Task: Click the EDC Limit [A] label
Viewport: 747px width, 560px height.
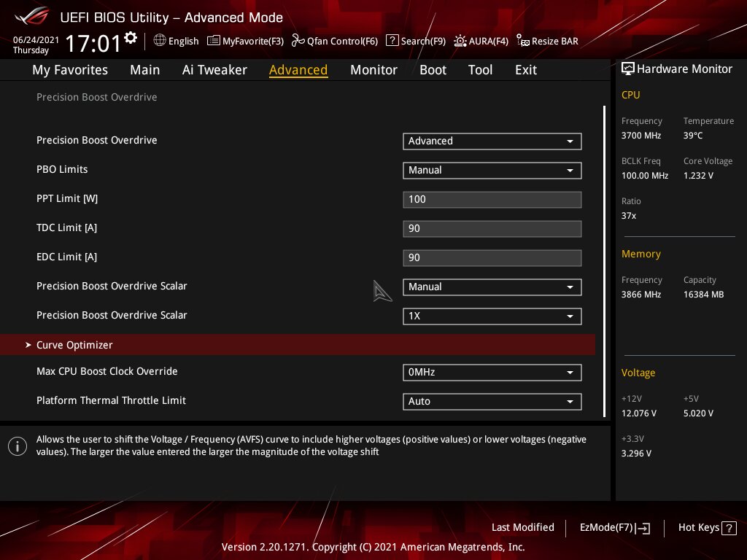Action: (x=66, y=257)
